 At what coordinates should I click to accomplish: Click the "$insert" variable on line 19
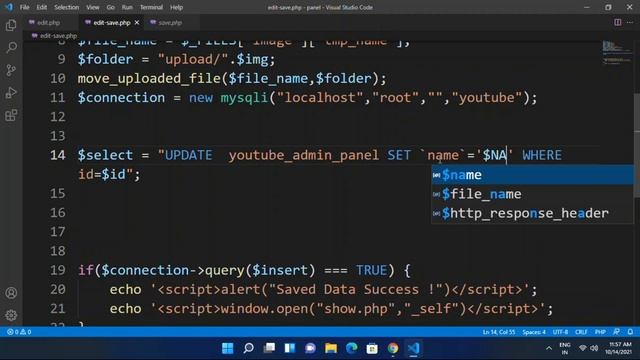coord(280,270)
